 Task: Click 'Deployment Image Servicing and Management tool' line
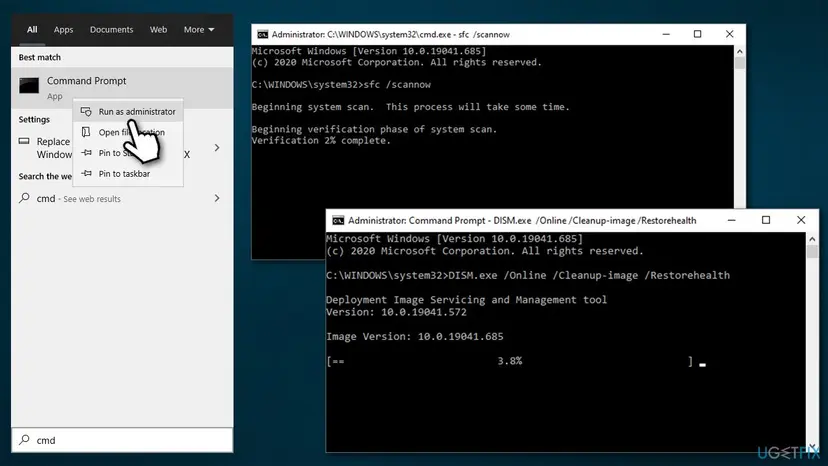pos(466,300)
